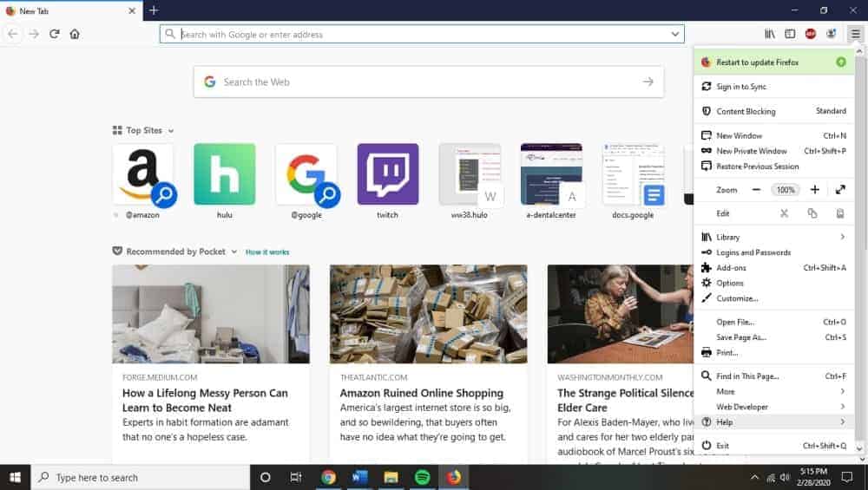This screenshot has height=490, width=868.
Task: Open Amazon Ruined Online Shopping article
Action: (x=429, y=364)
